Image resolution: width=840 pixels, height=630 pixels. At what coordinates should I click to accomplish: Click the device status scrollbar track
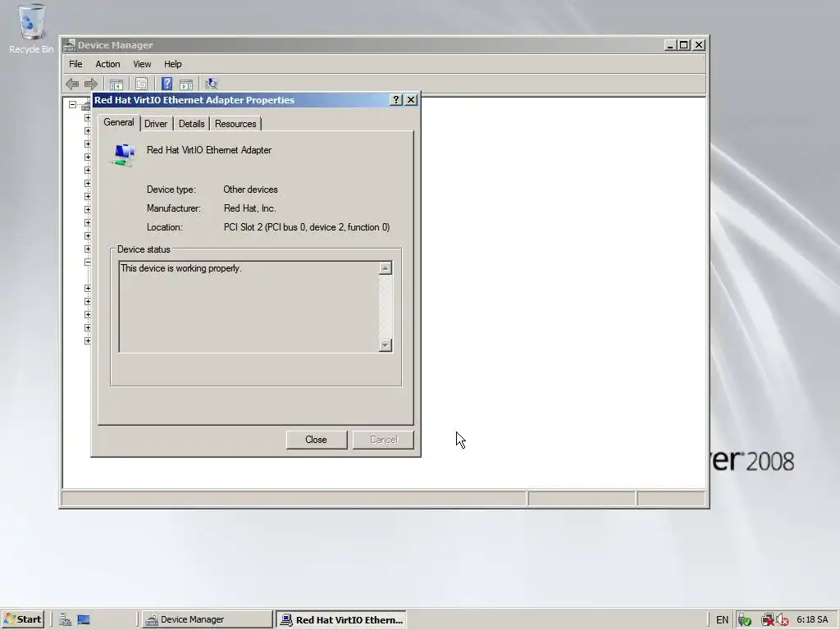pos(386,307)
